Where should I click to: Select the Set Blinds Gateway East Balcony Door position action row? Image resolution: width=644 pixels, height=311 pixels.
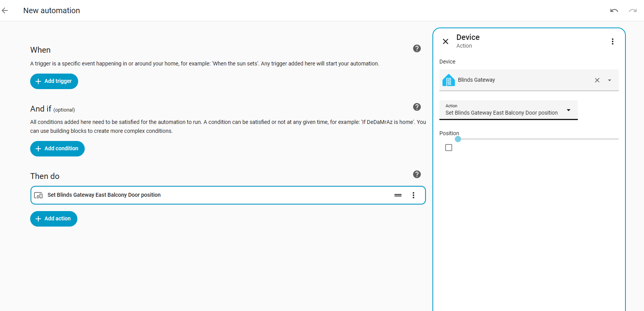[x=228, y=195]
